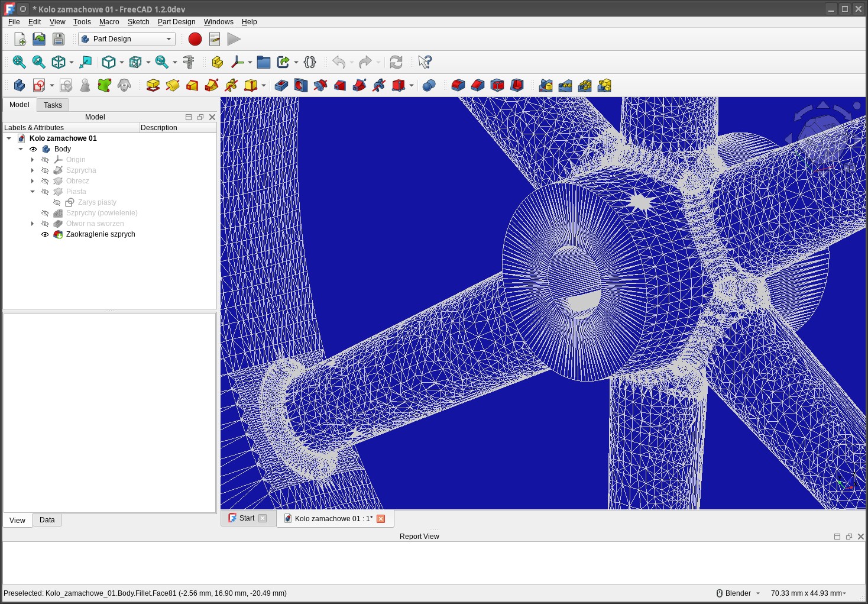
Task: Switch to the Tasks tab
Action: [53, 105]
